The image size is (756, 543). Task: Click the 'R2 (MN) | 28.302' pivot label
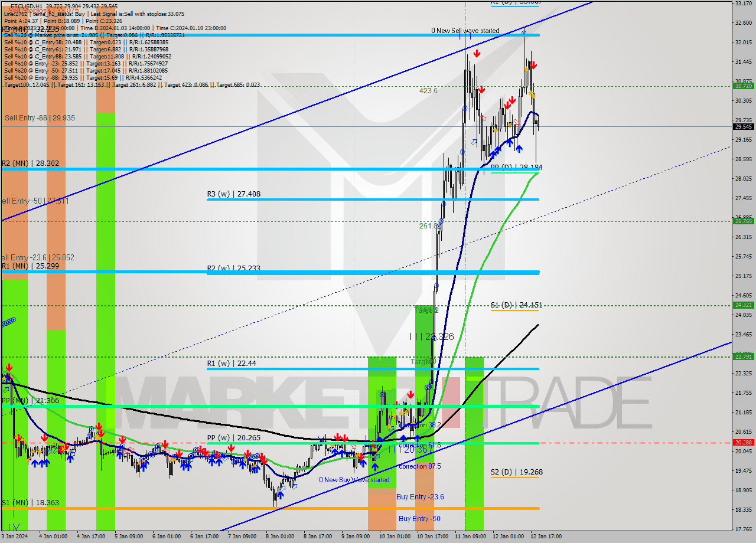pyautogui.click(x=30, y=163)
